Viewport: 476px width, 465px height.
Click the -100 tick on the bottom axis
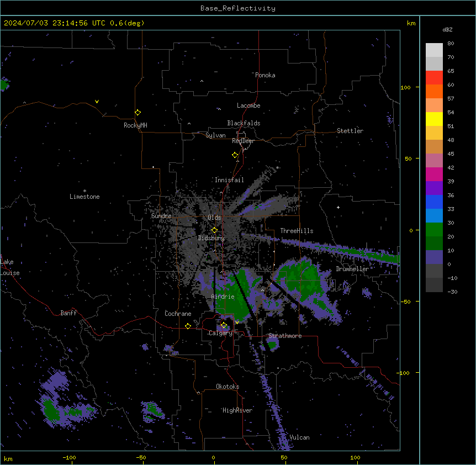(x=70, y=457)
